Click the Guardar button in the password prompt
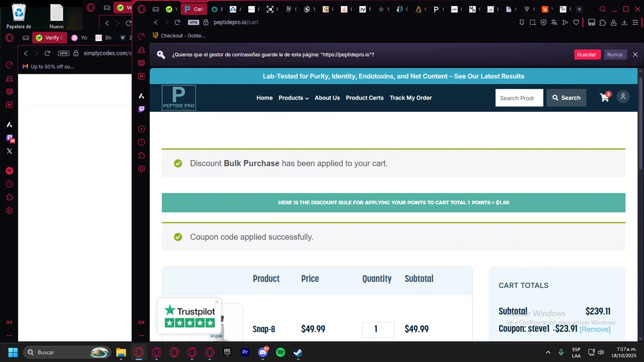 click(586, 54)
